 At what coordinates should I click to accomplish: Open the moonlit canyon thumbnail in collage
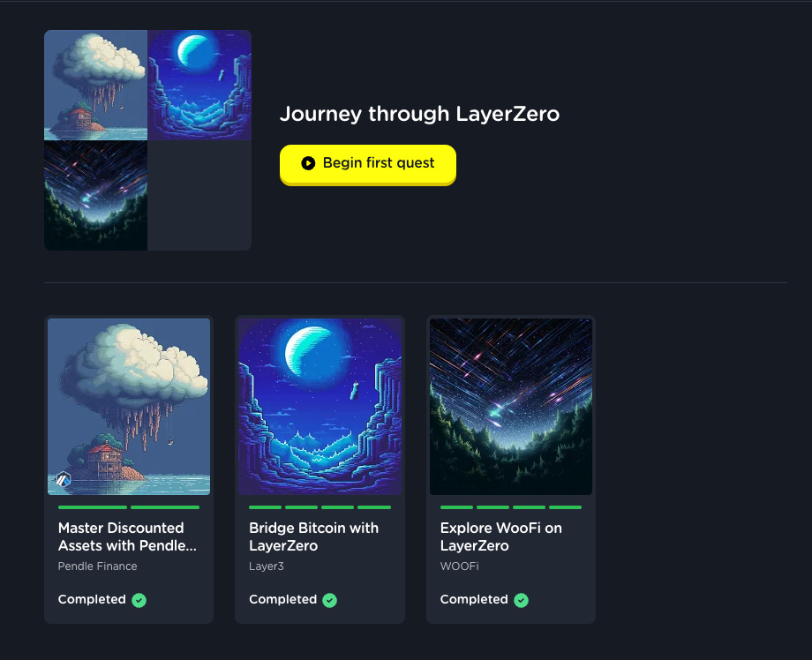coord(199,86)
